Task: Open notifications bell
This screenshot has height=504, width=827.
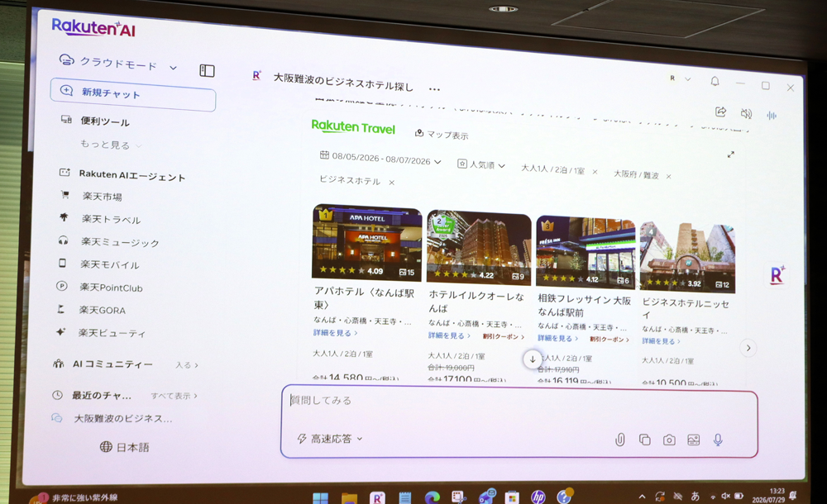Action: (x=715, y=81)
